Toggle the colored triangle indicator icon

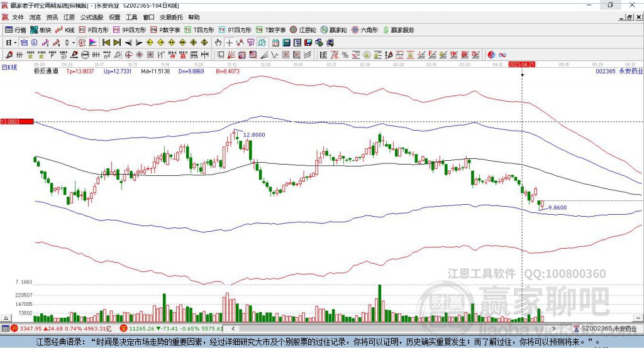[93, 43]
